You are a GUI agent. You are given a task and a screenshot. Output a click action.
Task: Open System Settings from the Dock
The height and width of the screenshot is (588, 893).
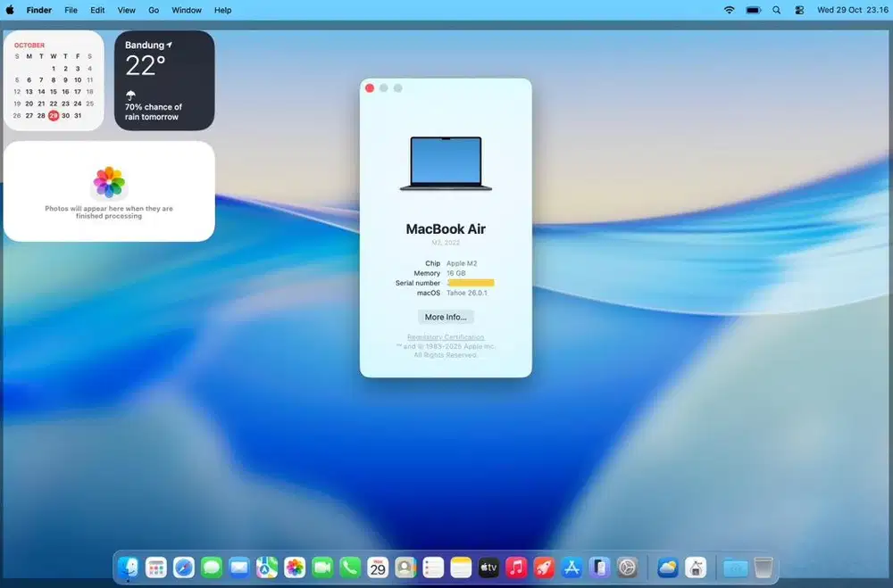627,567
